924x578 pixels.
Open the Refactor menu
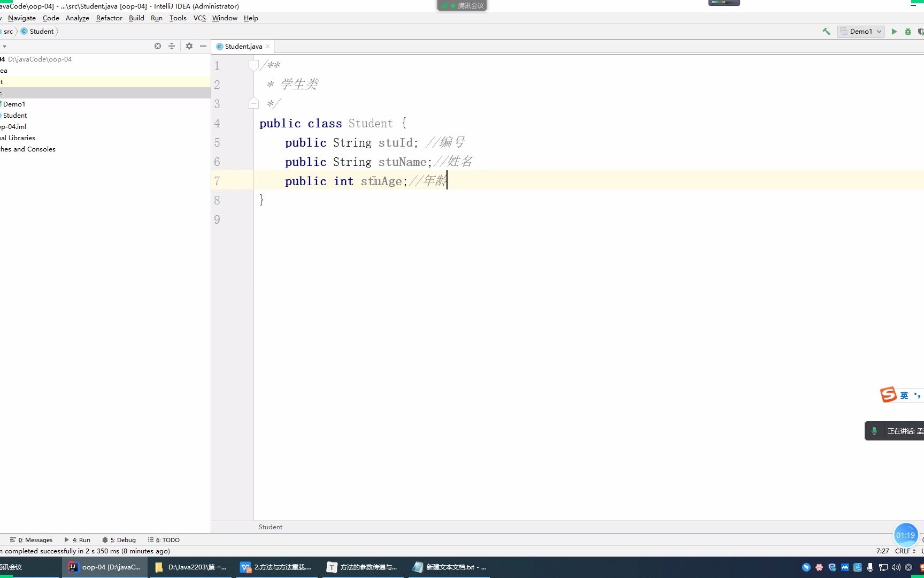109,18
